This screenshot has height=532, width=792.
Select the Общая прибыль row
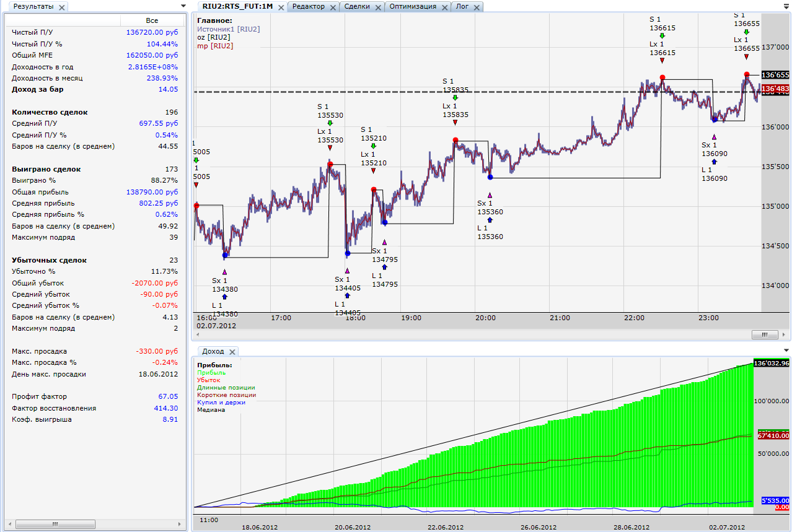click(95, 192)
